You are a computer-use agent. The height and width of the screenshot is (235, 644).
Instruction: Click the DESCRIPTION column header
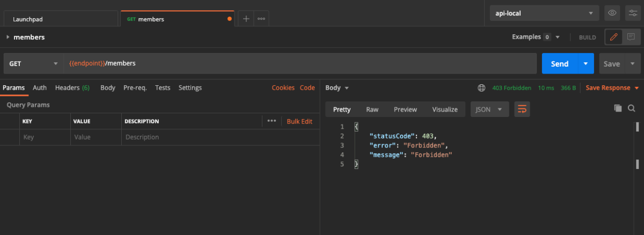[x=142, y=121]
